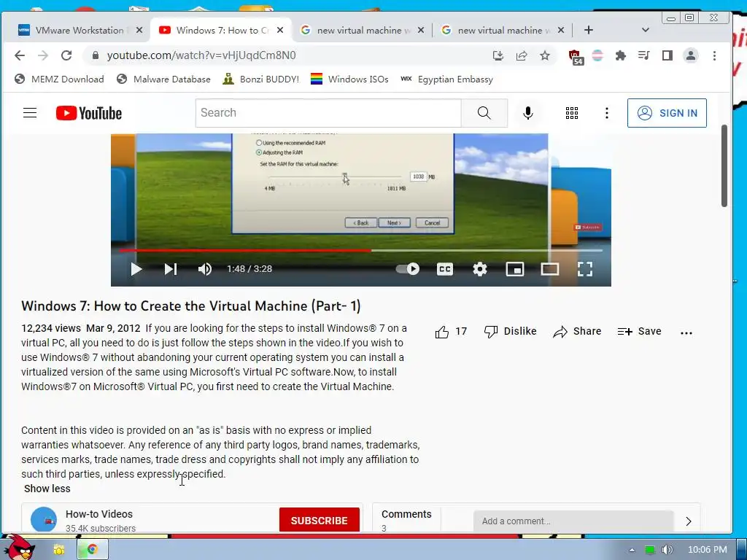Enter full screen video mode
The image size is (747, 560).
(585, 269)
